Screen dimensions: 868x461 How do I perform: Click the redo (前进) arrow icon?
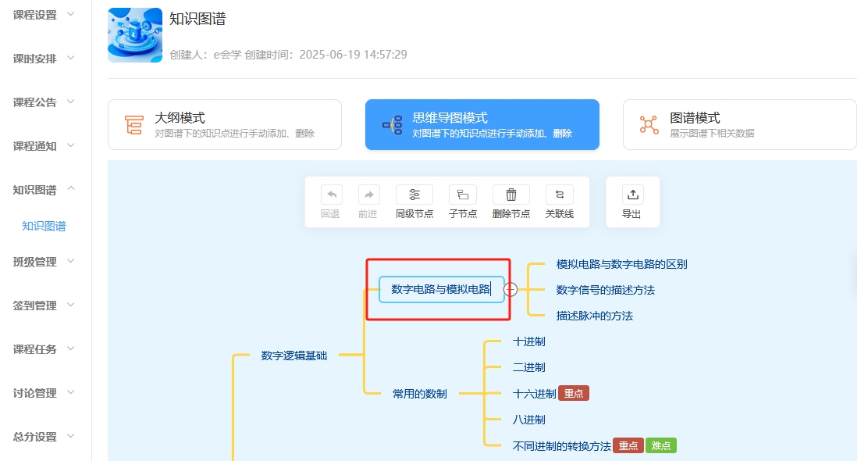tap(368, 195)
